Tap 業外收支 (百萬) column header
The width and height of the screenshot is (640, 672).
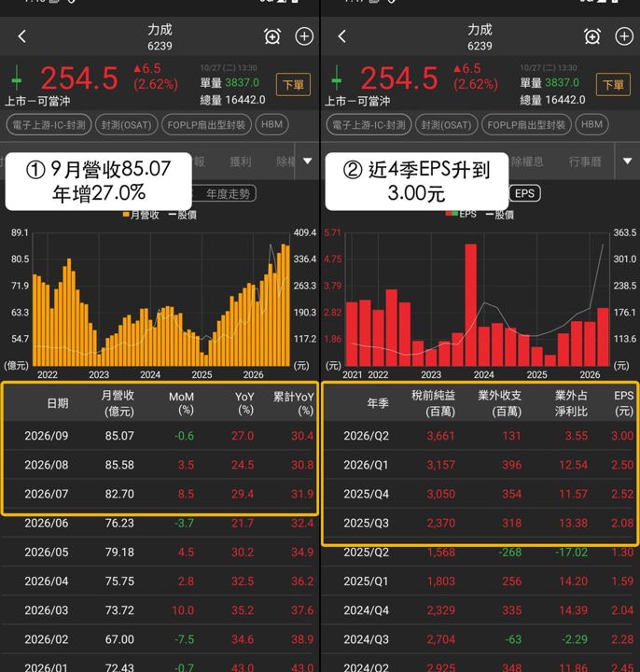click(500, 403)
